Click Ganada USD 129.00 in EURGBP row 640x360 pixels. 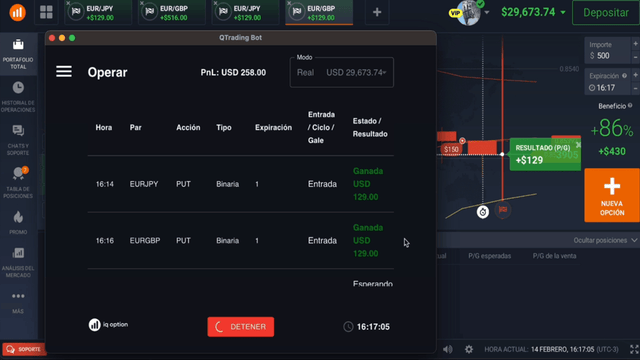[368, 241]
